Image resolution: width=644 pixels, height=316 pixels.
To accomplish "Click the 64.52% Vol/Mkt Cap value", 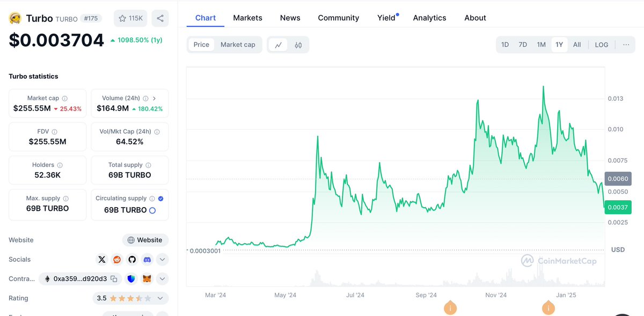I will tap(129, 142).
